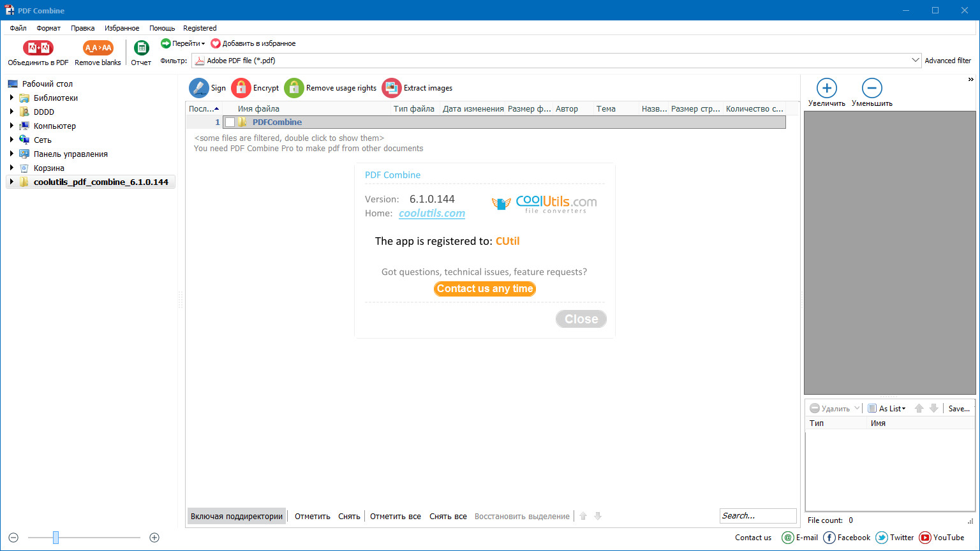Image resolution: width=980 pixels, height=551 pixels.
Task: Click the E-mail contact icon
Action: click(x=788, y=538)
